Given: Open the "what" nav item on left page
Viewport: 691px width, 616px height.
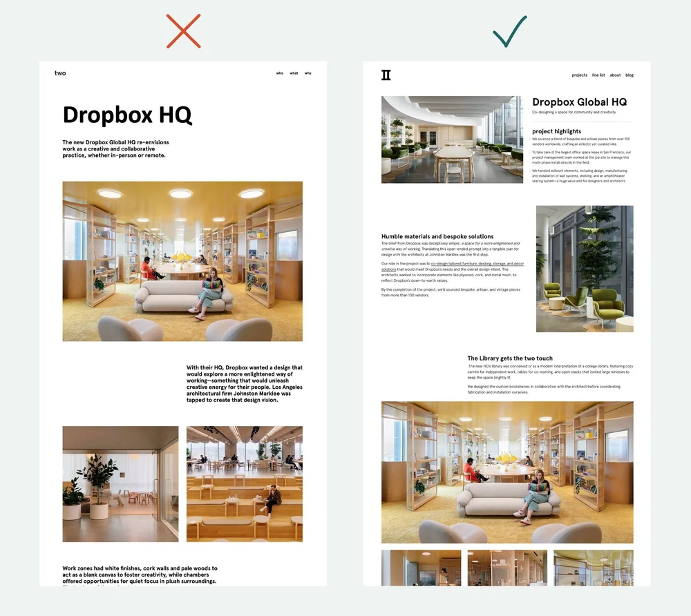Looking at the screenshot, I should [x=294, y=73].
